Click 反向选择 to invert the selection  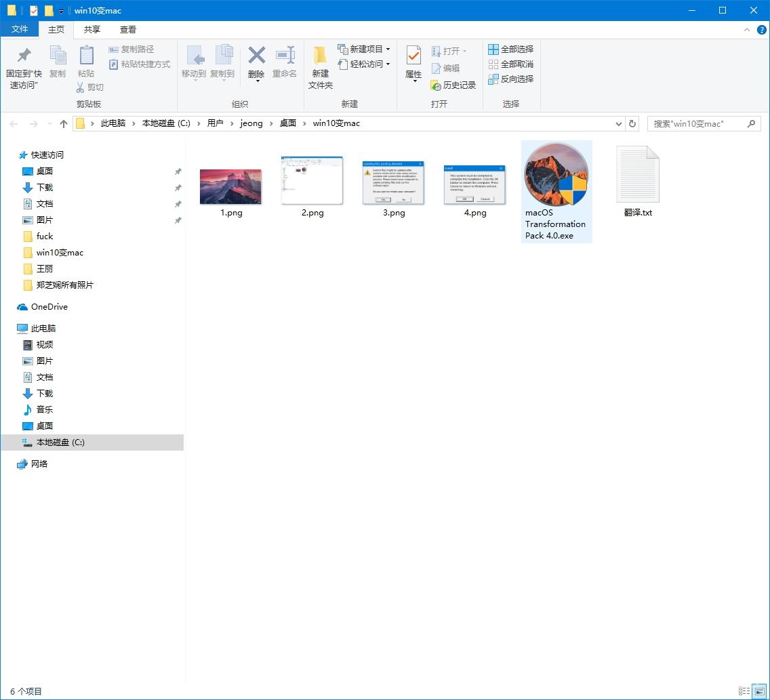coord(511,79)
